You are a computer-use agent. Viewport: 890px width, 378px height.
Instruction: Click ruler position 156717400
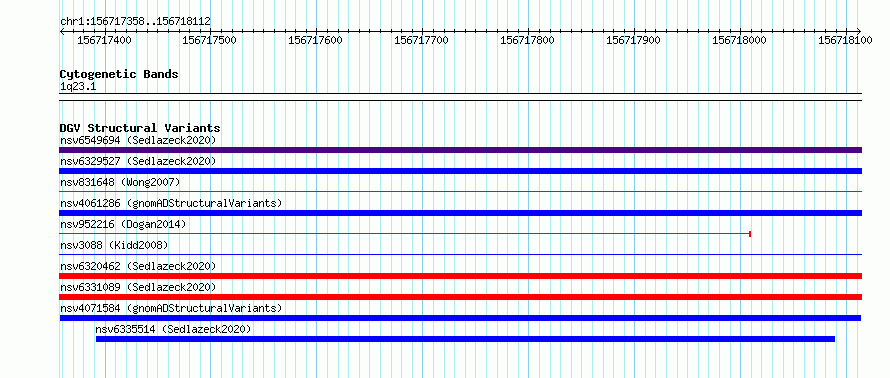click(104, 40)
